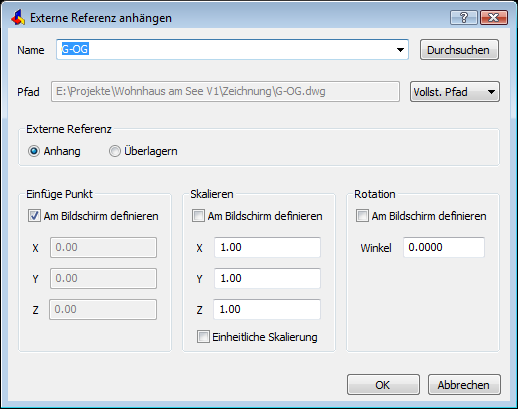Click the Skalieren Y value field
The image size is (518, 409).
tap(267, 278)
